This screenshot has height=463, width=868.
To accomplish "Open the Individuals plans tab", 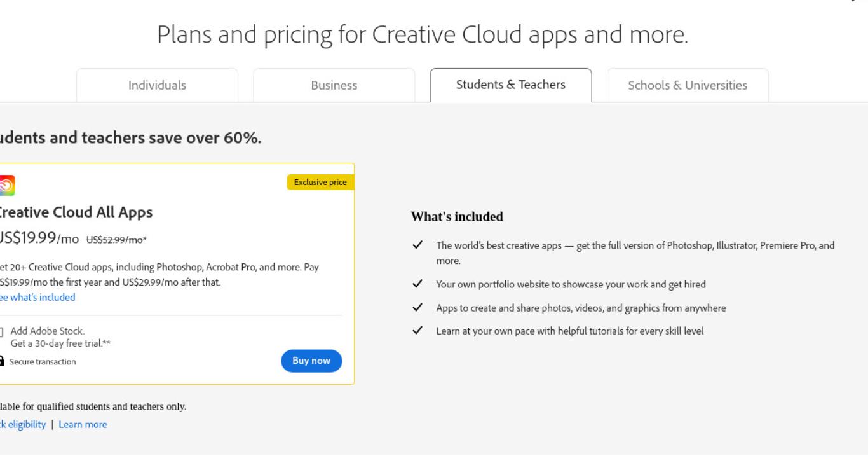I will tap(157, 85).
